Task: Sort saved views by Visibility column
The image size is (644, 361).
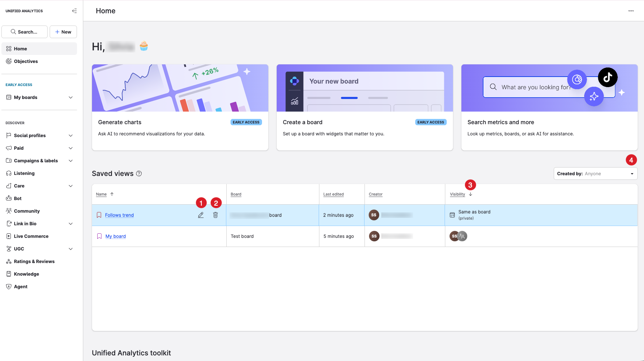Action: click(x=458, y=194)
